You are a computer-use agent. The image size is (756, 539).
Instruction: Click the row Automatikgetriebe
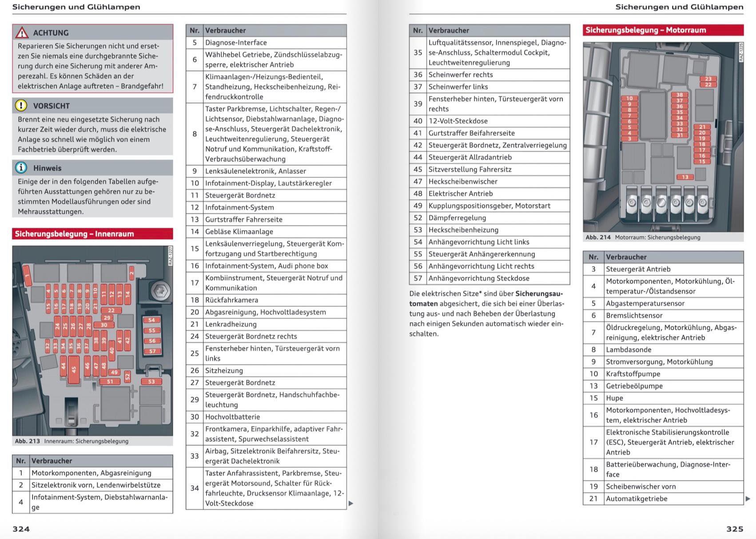pos(663,499)
